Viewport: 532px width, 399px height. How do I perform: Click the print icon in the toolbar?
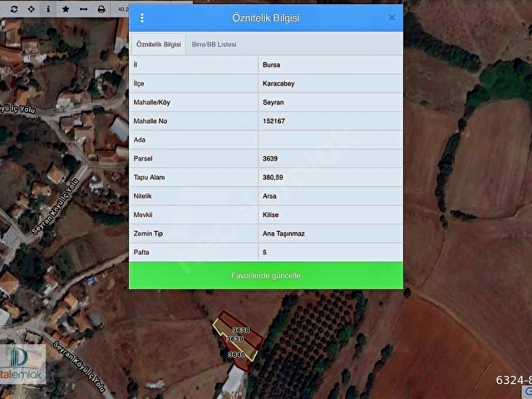(101, 9)
